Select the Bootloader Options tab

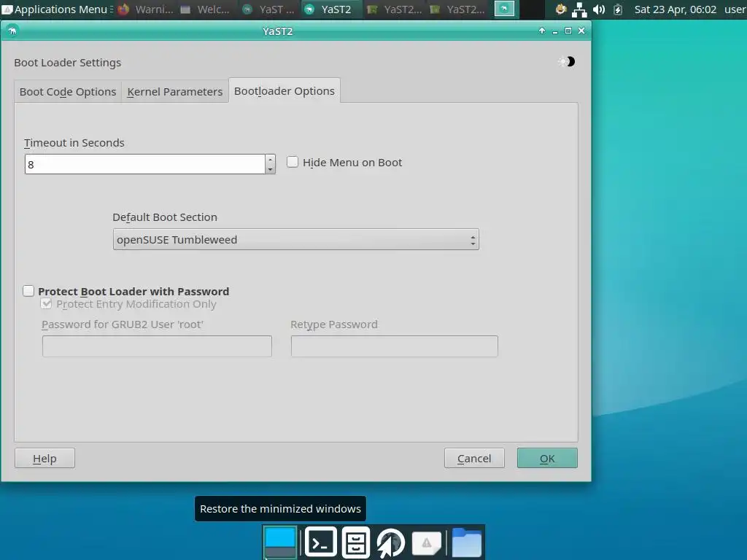pyautogui.click(x=285, y=90)
